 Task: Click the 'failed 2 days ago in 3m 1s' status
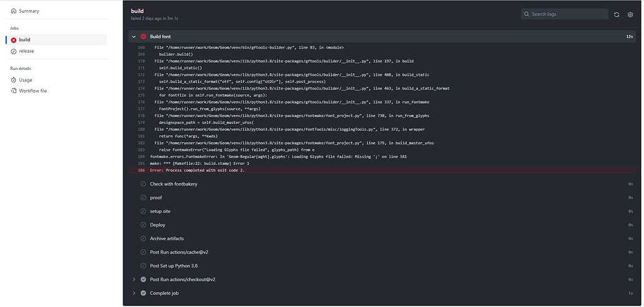click(x=155, y=18)
